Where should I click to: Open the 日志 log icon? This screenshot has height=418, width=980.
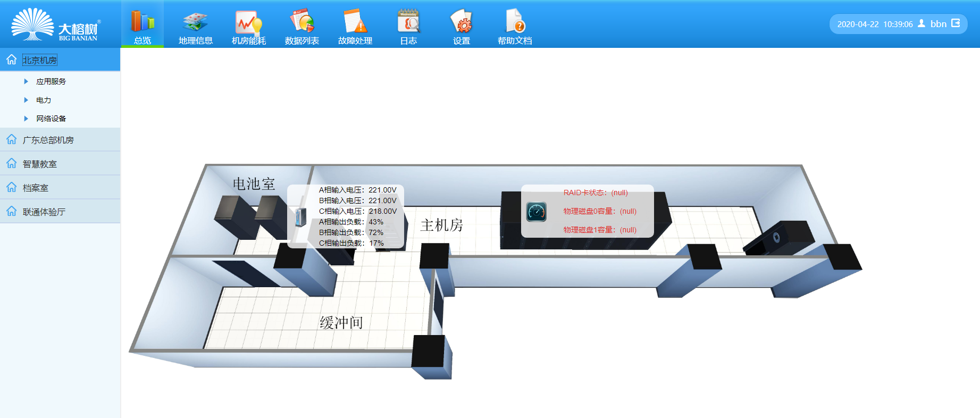tap(408, 21)
